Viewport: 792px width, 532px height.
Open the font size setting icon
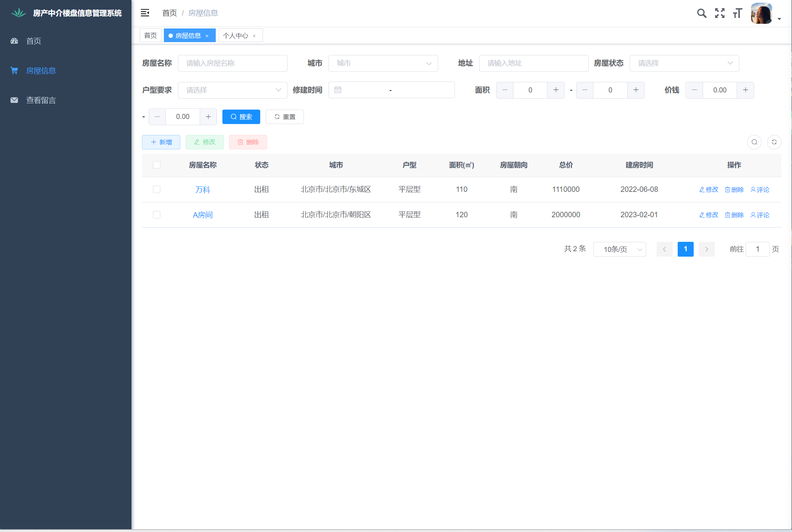pyautogui.click(x=737, y=13)
